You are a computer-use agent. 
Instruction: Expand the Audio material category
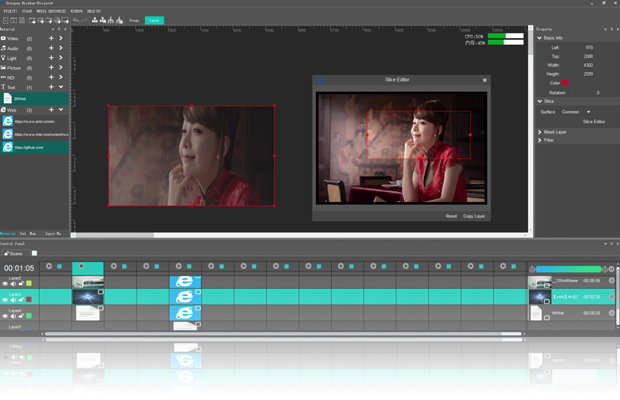click(x=61, y=48)
